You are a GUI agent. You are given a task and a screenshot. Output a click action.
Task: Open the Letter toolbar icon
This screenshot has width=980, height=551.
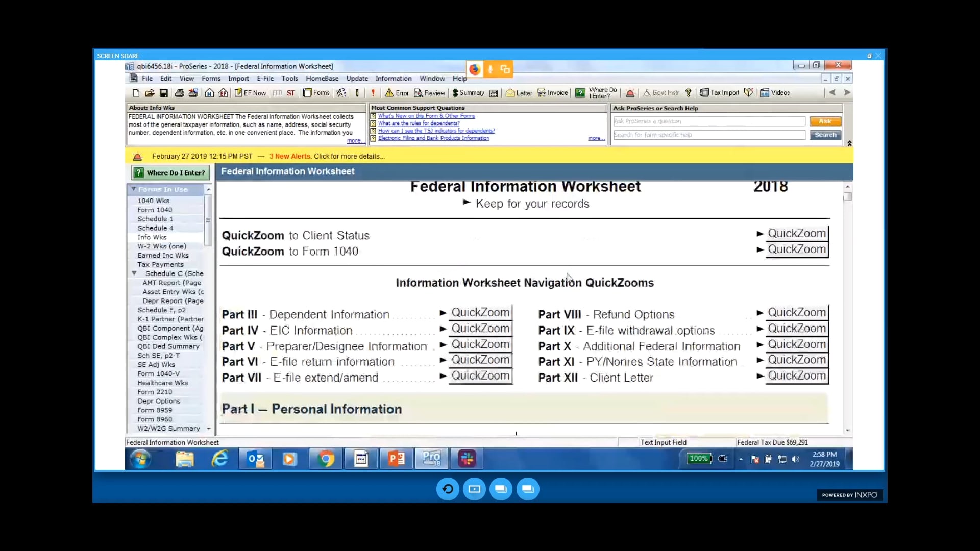[519, 93]
